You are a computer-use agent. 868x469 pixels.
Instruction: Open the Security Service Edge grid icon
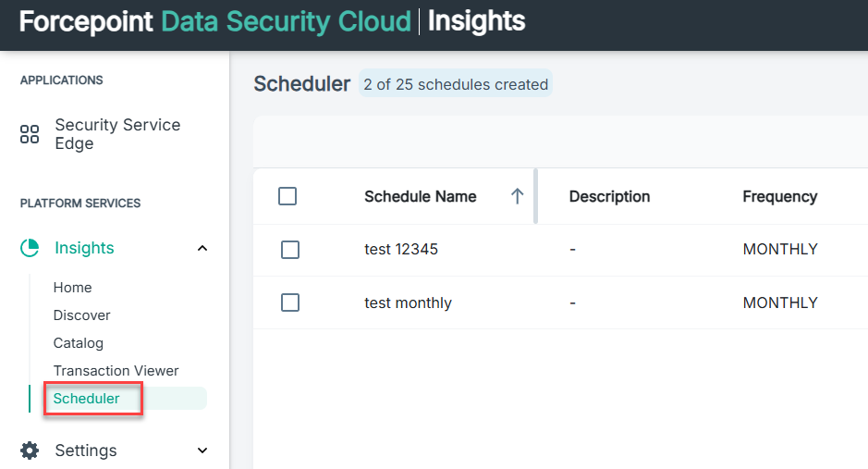(30, 134)
